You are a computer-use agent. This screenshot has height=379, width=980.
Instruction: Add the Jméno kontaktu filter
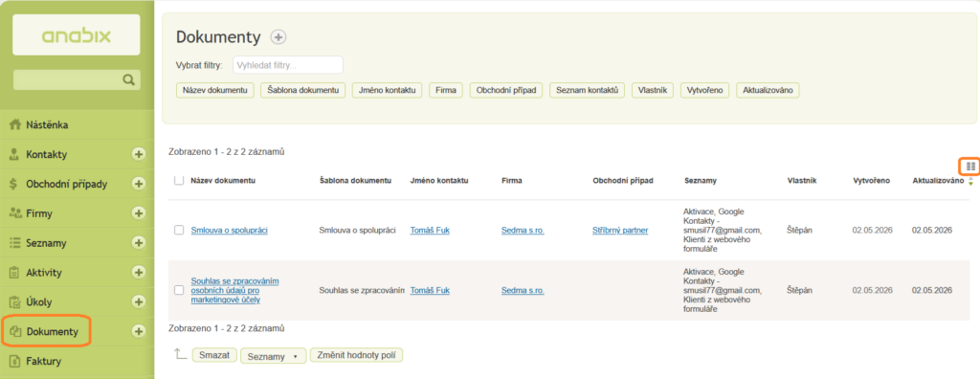pyautogui.click(x=387, y=90)
